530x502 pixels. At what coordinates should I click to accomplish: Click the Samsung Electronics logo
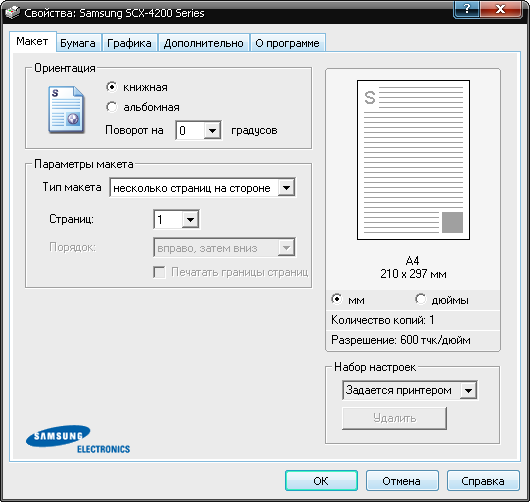pos(78,439)
